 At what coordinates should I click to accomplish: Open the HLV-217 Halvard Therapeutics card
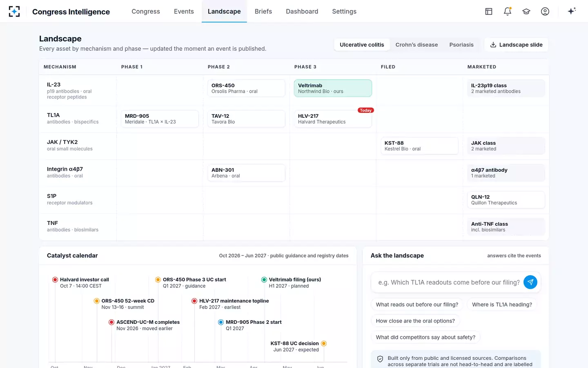click(x=333, y=119)
